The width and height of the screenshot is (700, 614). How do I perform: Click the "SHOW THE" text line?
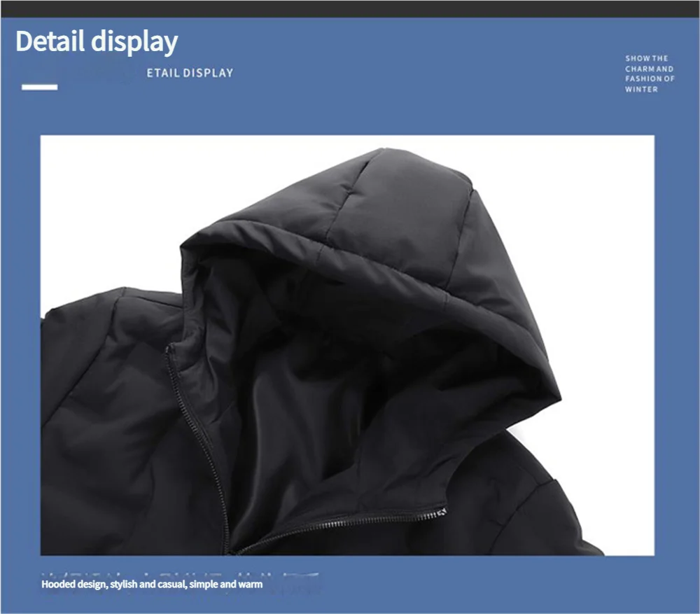tap(647, 59)
